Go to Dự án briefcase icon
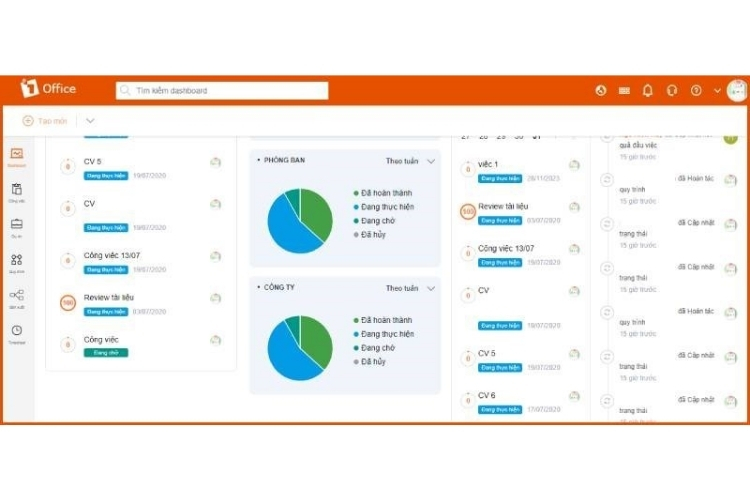Image resolution: width=750 pixels, height=500 pixels. click(x=17, y=225)
